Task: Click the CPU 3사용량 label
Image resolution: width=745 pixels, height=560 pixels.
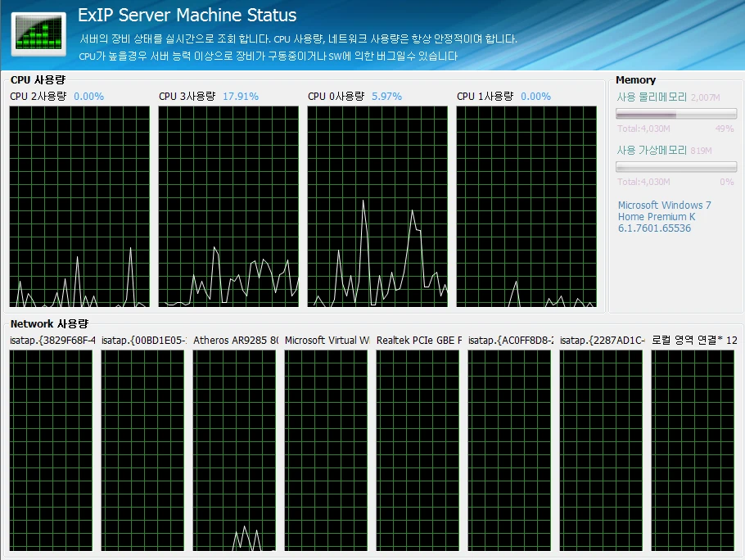Action: [x=187, y=97]
